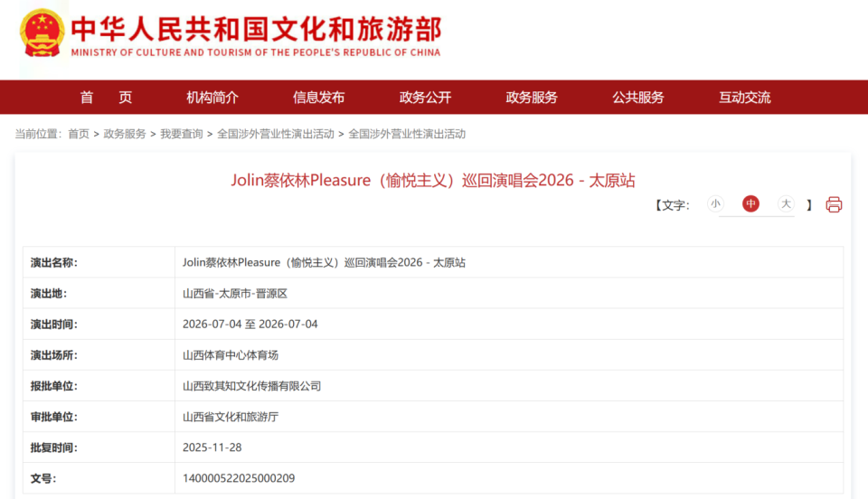Click 山西省-太原市-晋源区 location value

point(235,294)
